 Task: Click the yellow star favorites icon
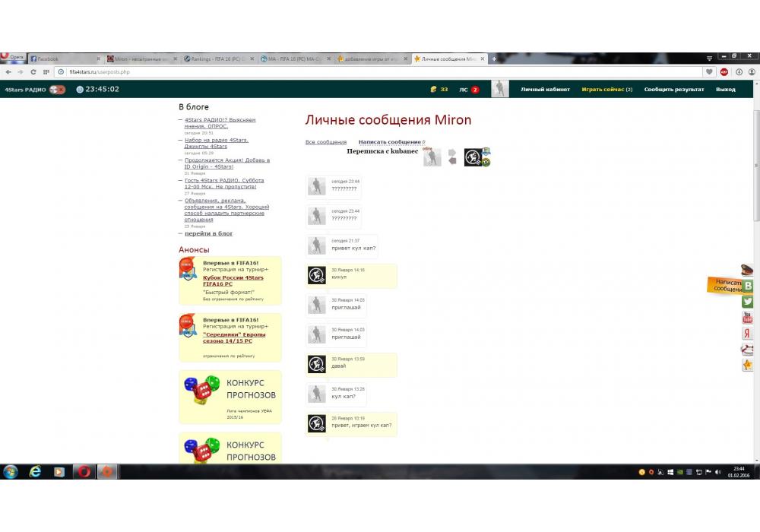[x=748, y=366]
